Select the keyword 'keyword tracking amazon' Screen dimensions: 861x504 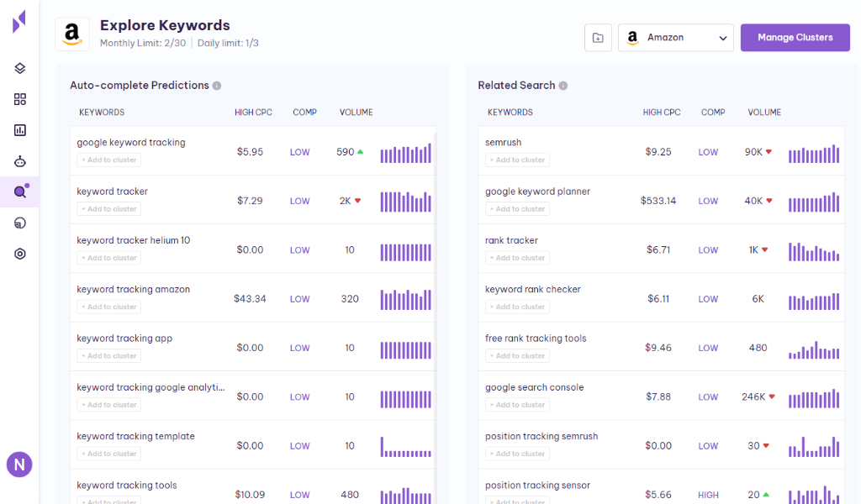(x=134, y=290)
